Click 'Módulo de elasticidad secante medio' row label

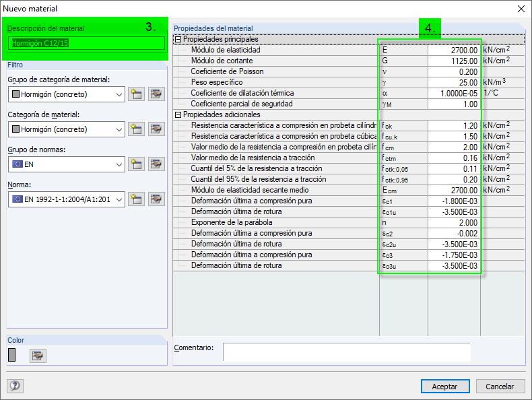click(x=250, y=190)
